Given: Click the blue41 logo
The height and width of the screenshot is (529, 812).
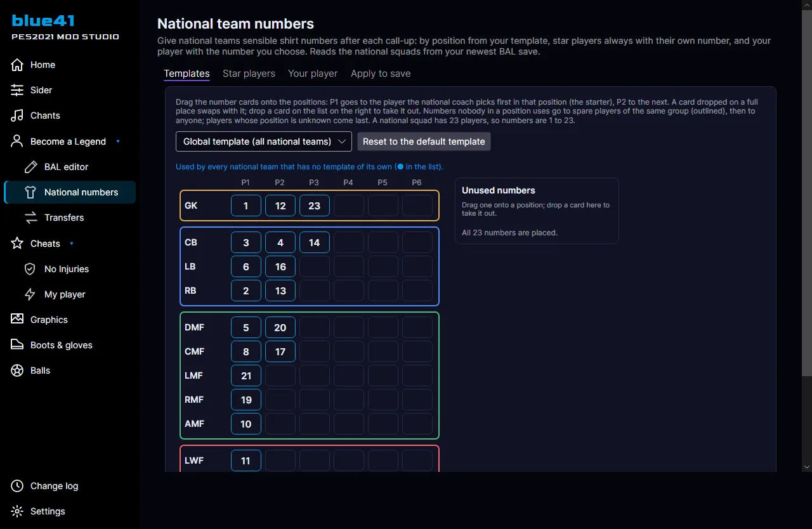Looking at the screenshot, I should 44,20.
